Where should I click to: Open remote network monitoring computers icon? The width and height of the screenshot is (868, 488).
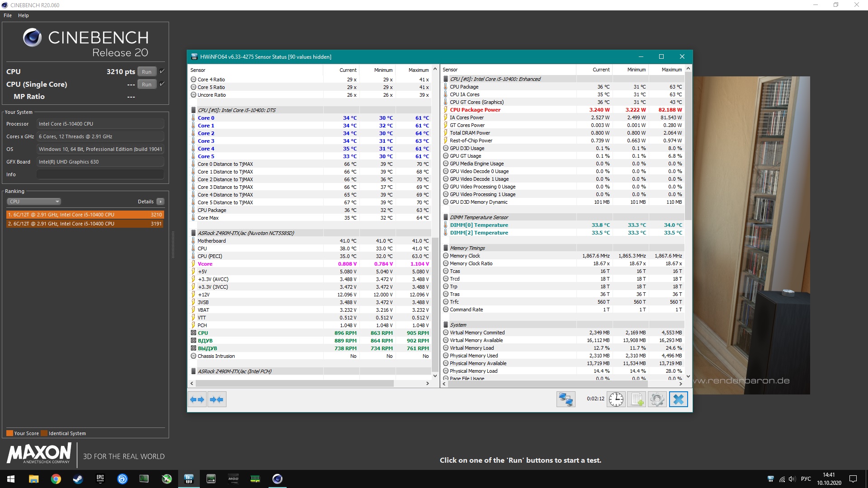[x=566, y=399]
